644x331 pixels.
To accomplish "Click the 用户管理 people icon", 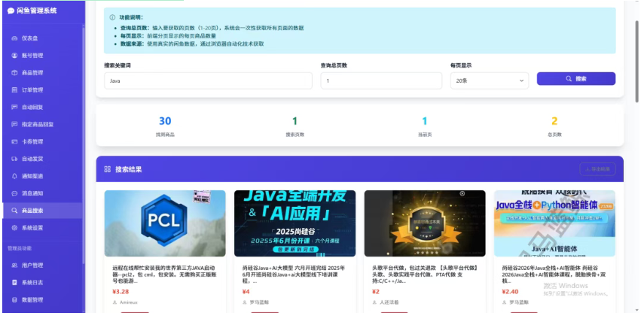I will point(14,266).
